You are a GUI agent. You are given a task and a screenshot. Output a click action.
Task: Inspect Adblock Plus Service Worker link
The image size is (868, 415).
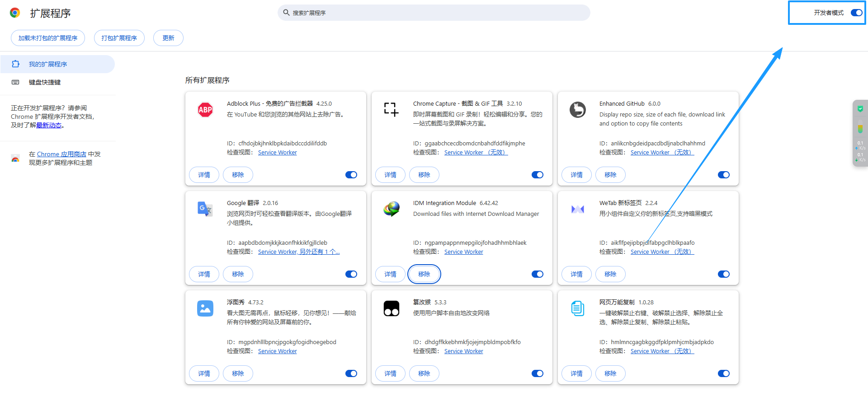point(278,153)
